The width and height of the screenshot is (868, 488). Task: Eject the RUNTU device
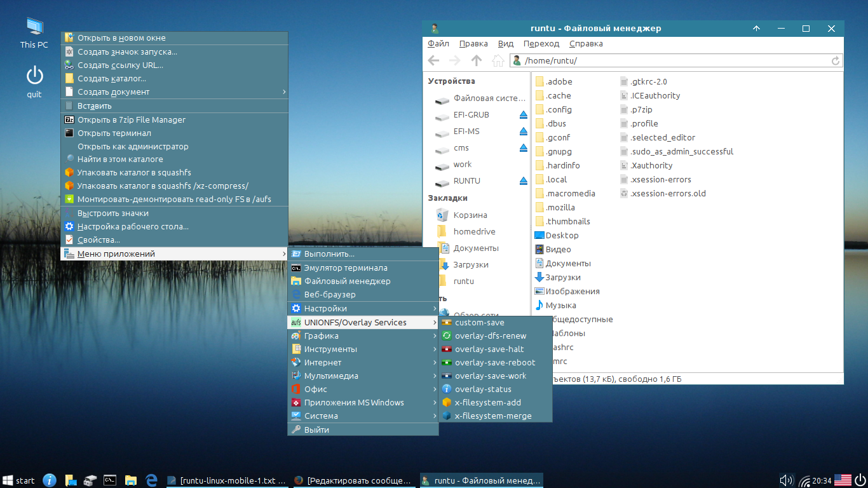(x=523, y=181)
